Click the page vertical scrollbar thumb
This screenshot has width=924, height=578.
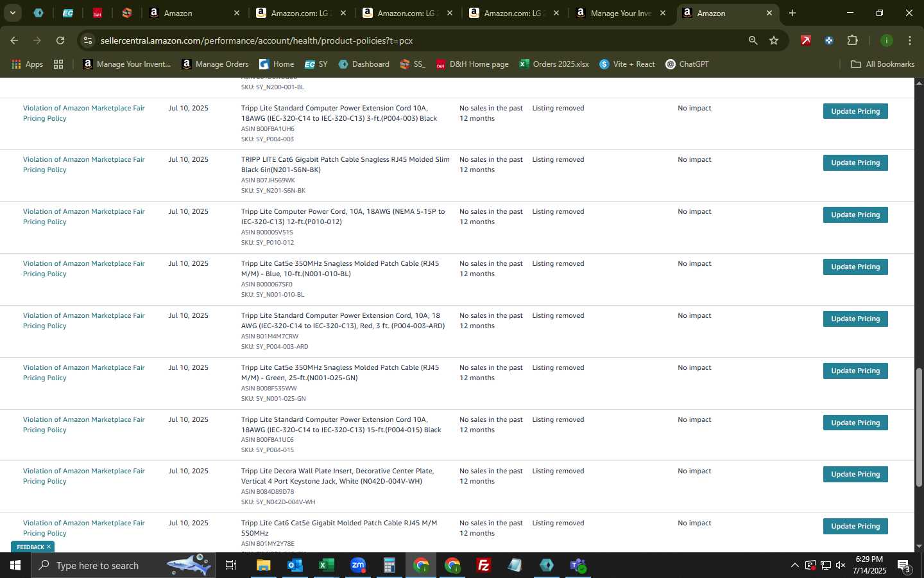(x=919, y=427)
